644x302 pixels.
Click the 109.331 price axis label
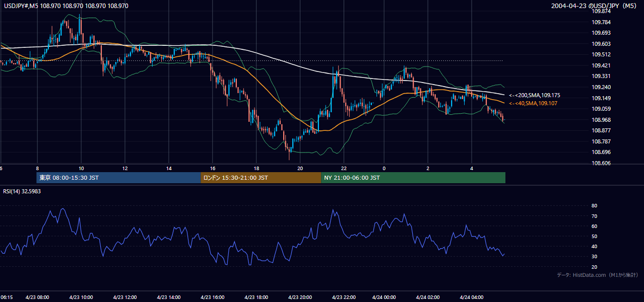click(x=601, y=76)
